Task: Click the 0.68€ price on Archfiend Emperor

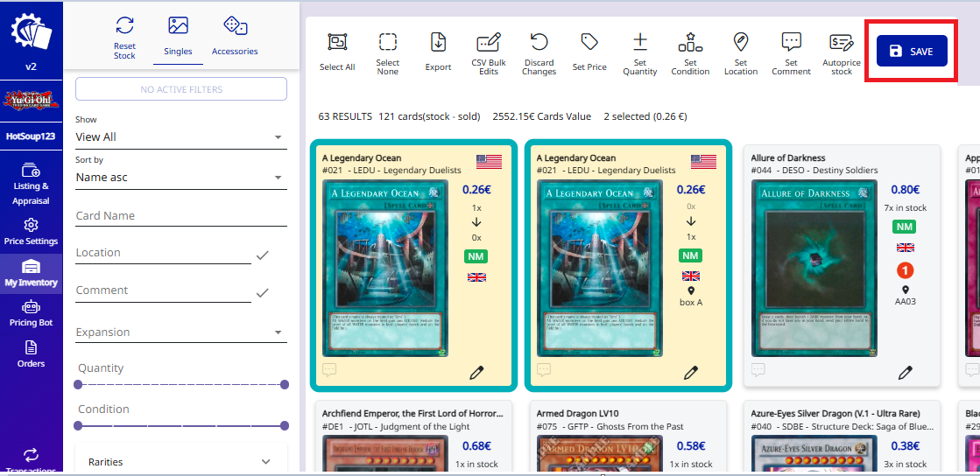Action: point(476,446)
